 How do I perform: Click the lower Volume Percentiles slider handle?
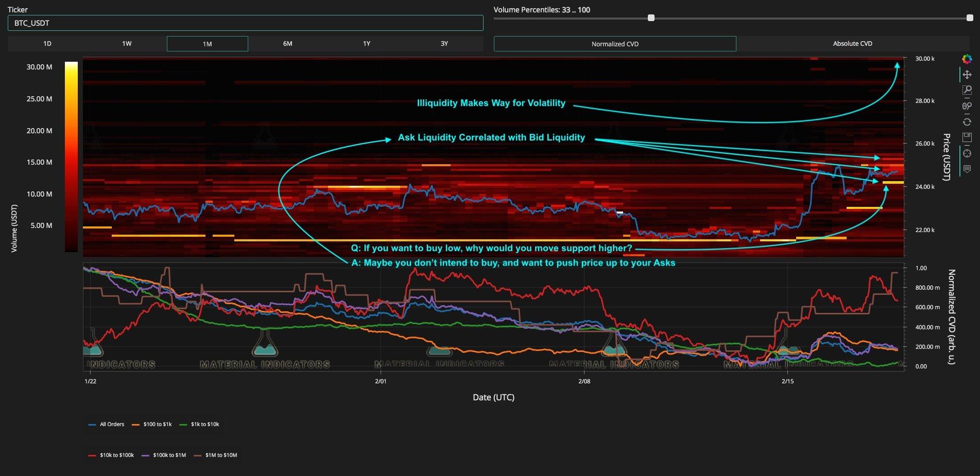click(651, 18)
